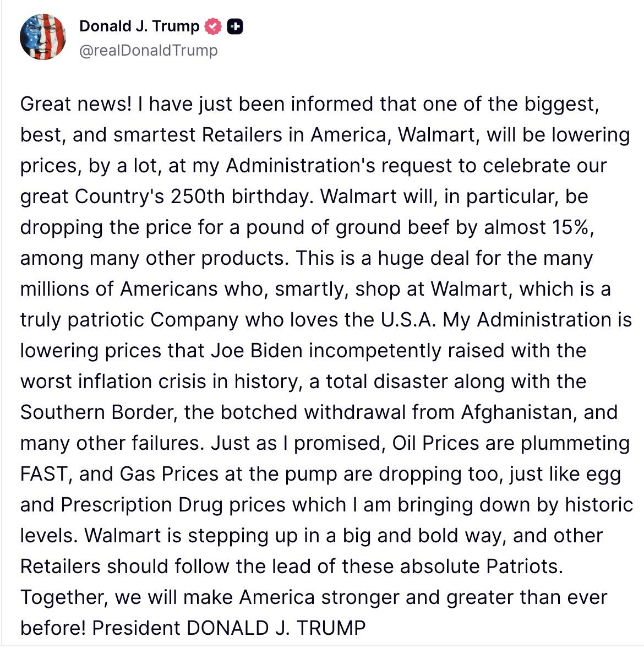The image size is (644, 648).
Task: Open Donald J. Trump display name
Action: [139, 26]
